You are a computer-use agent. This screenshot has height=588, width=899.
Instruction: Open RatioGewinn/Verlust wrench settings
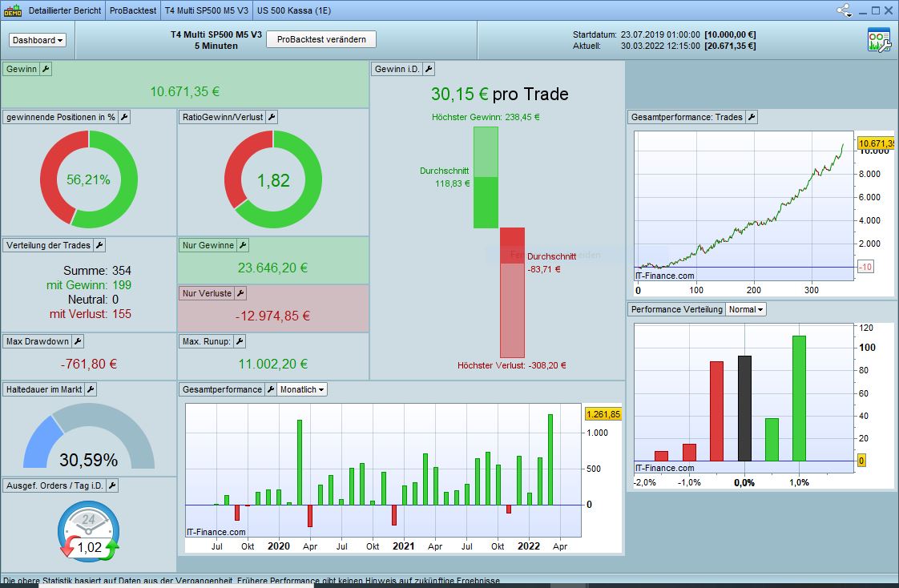pos(272,117)
